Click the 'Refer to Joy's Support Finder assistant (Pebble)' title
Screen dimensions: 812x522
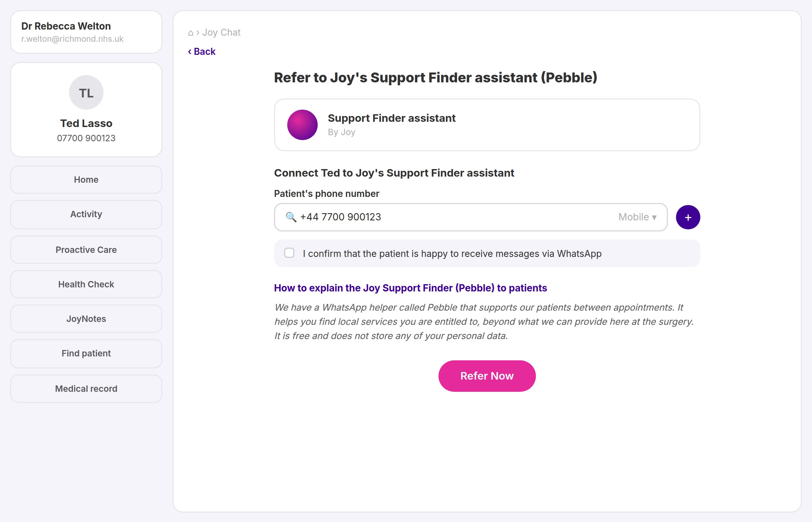click(436, 78)
